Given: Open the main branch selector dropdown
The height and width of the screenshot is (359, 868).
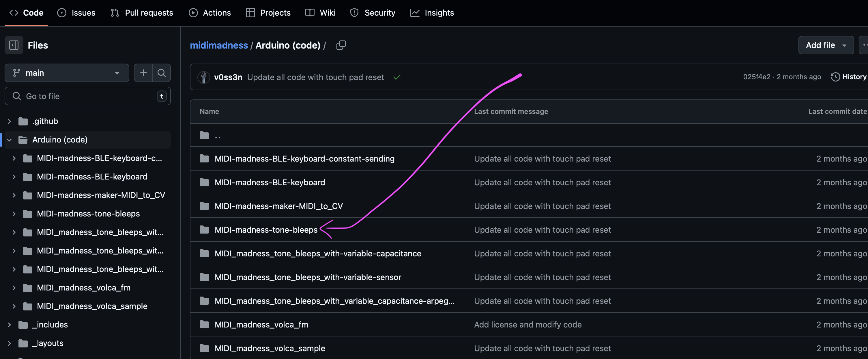Looking at the screenshot, I should [x=67, y=73].
